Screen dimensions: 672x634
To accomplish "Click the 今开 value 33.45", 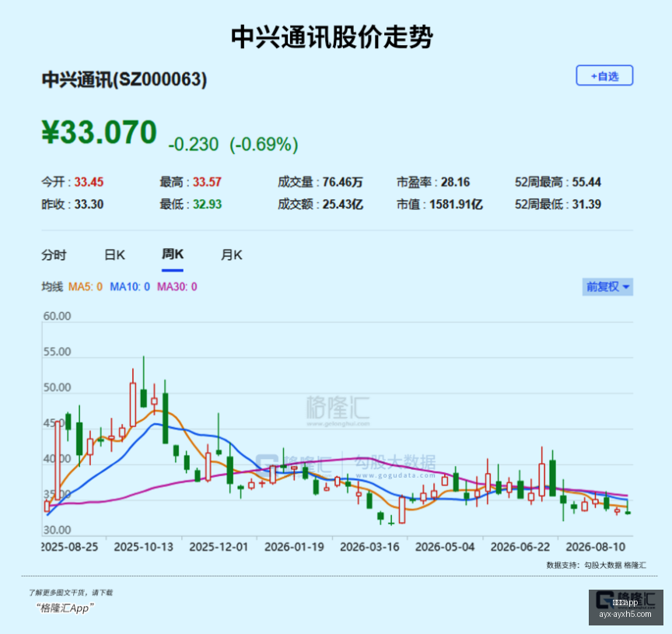I will click(89, 182).
